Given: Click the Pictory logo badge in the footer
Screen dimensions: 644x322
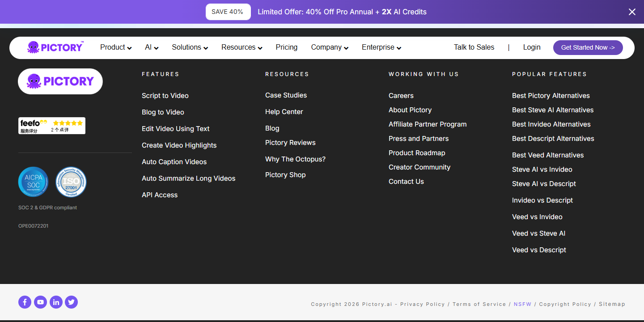Looking at the screenshot, I should click(x=60, y=81).
